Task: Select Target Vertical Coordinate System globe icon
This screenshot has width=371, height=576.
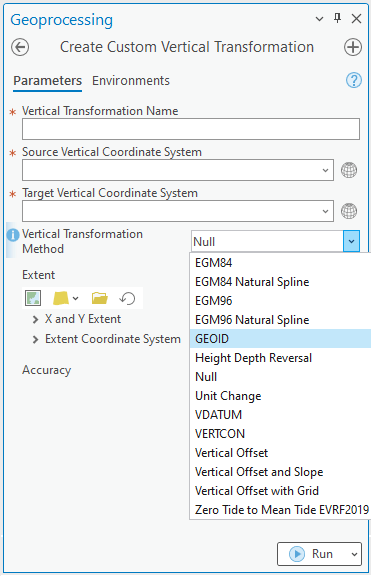Action: pos(349,211)
